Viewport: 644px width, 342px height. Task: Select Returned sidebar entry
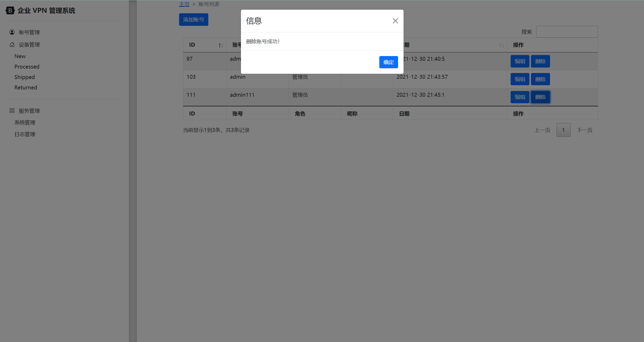tap(26, 88)
